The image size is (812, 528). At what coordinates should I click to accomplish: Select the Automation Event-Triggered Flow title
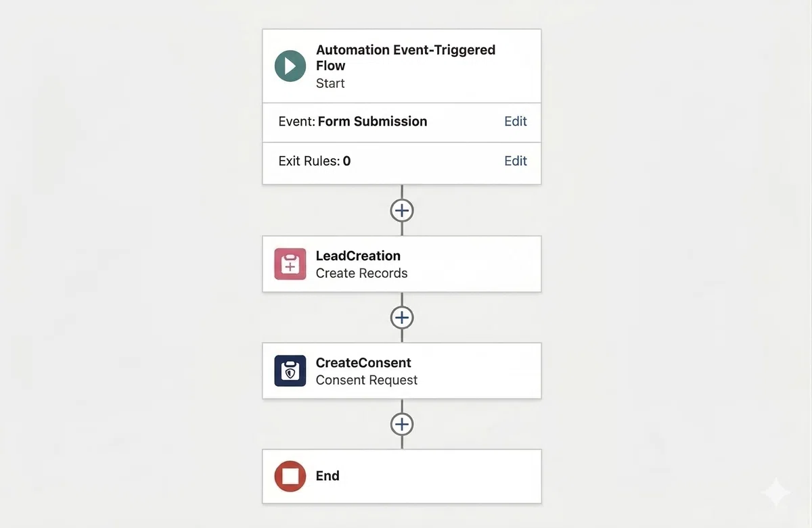405,57
